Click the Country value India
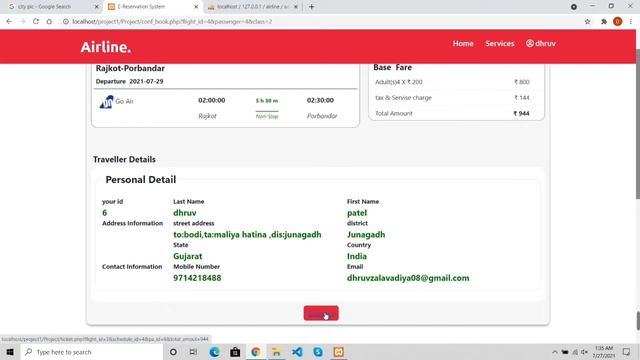640x360 pixels. [357, 256]
